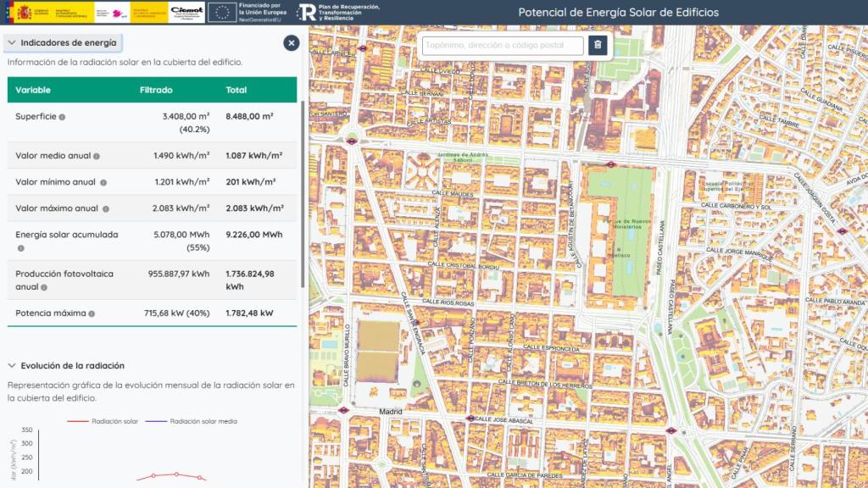Open info tooltip for Valor mínimo anual
Image resolution: width=868 pixels, height=488 pixels.
click(x=103, y=182)
